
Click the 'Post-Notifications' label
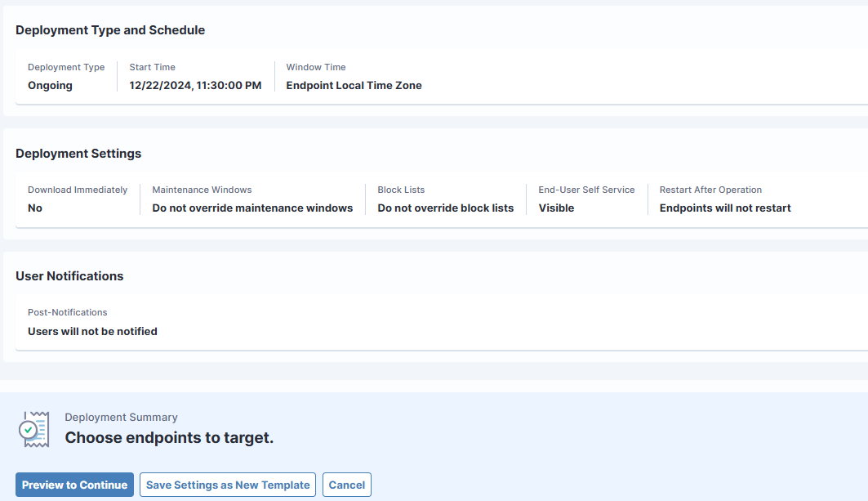[x=68, y=312]
